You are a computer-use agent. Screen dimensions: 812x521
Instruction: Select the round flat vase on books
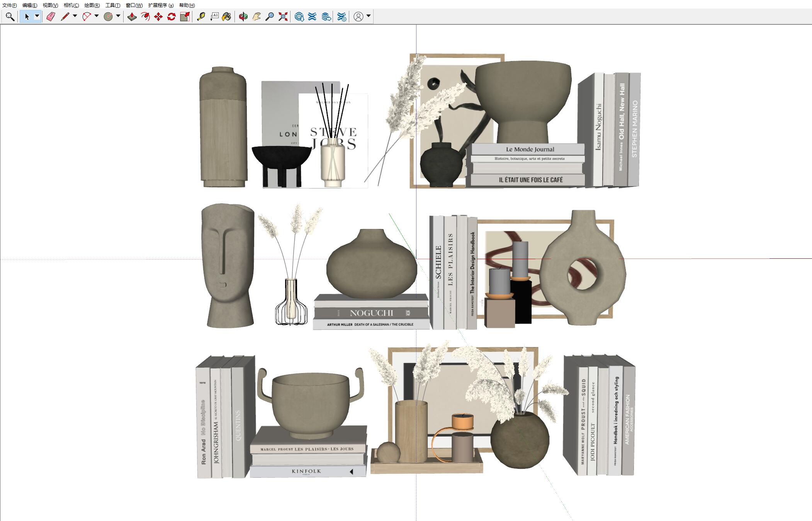[x=372, y=264]
